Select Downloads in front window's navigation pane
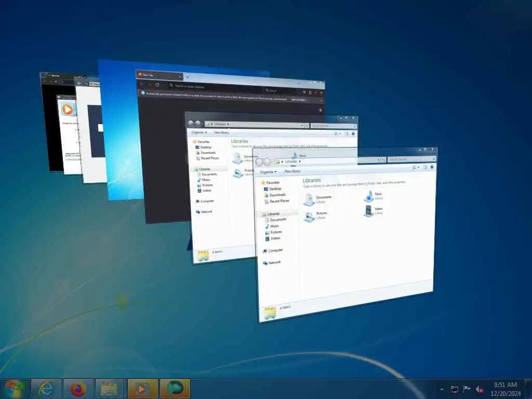This screenshot has width=532, height=399. point(275,195)
